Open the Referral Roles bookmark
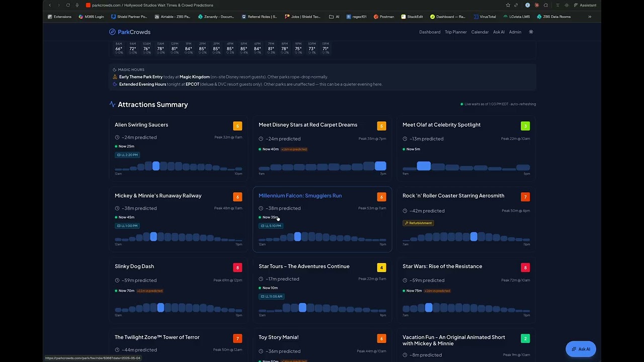Image resolution: width=644 pixels, height=362 pixels. [x=259, y=17]
